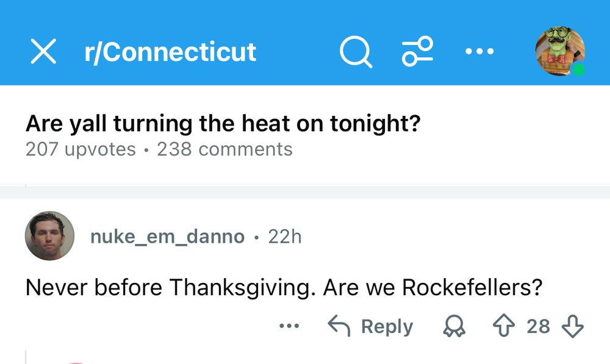Reply to nuke_em_danno's comment
Screen dimensions: 610x364
[371, 326]
